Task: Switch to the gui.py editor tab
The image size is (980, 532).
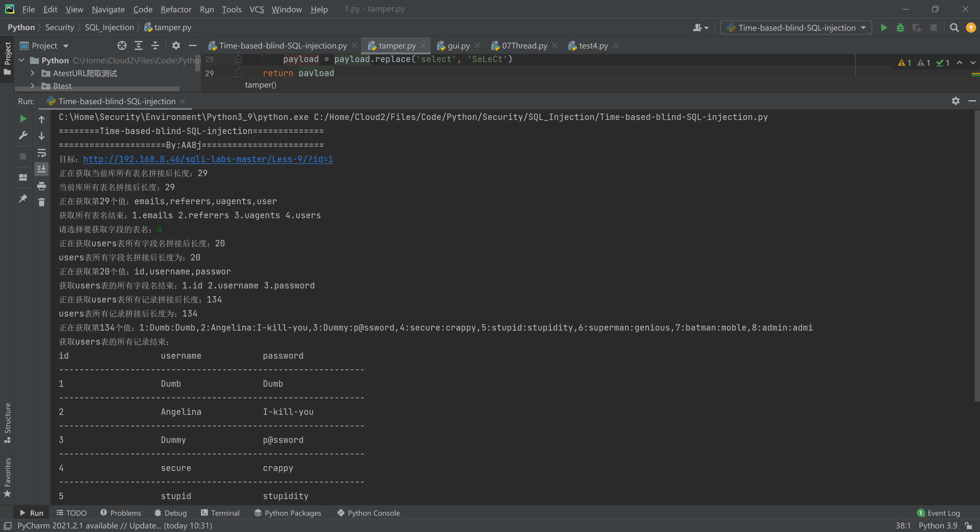Action: pyautogui.click(x=458, y=46)
